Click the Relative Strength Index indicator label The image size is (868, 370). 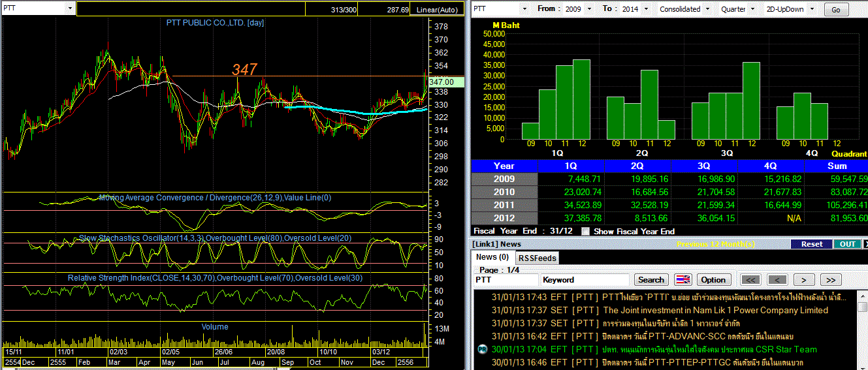(215, 278)
